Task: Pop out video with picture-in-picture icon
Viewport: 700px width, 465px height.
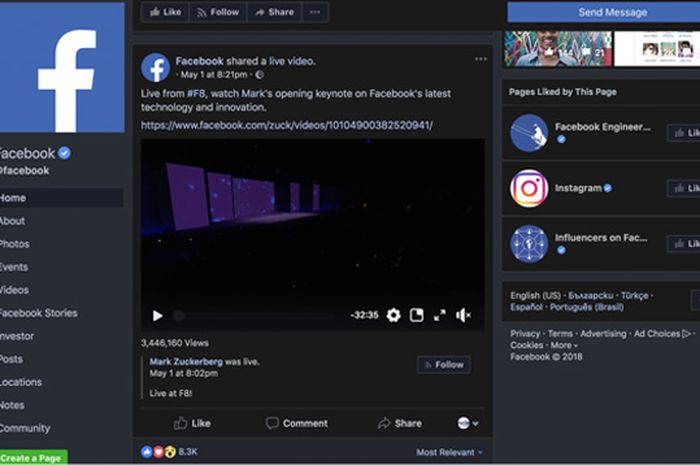Action: click(x=417, y=315)
